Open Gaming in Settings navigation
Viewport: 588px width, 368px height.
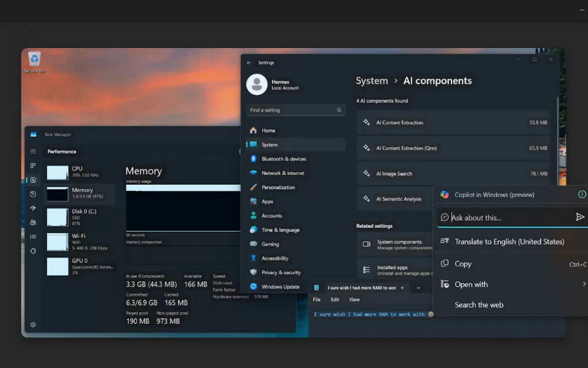pos(296,244)
